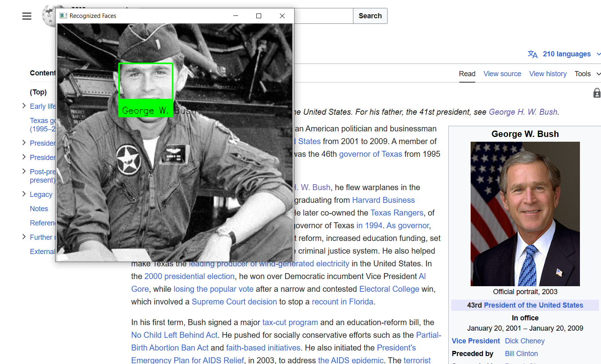Open the losing the popular vote link
Screen dimensions: 601x364
click(x=213, y=289)
